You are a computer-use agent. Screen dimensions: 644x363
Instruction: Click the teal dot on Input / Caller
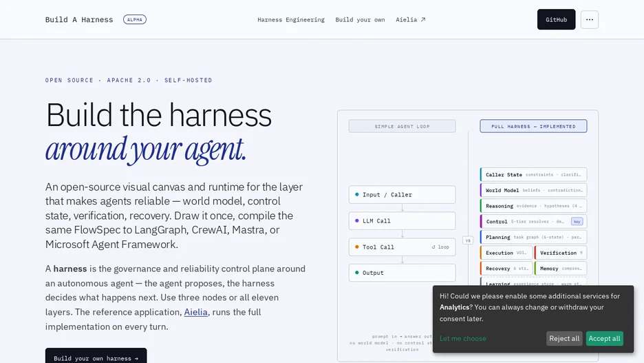click(356, 194)
